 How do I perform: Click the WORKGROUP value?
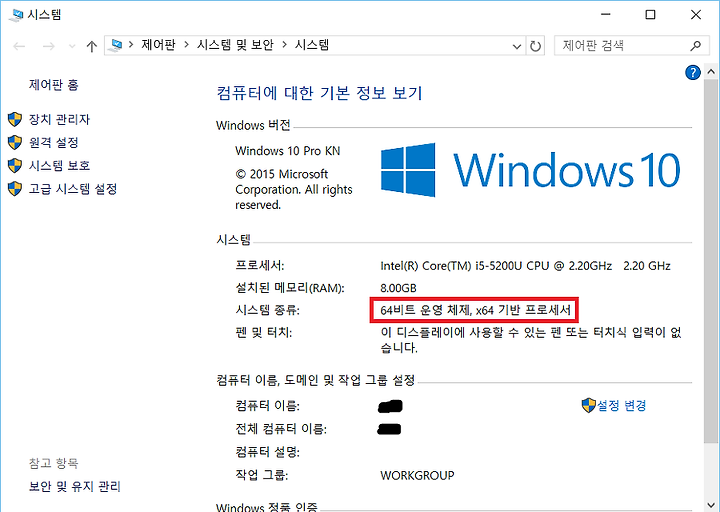pos(417,475)
